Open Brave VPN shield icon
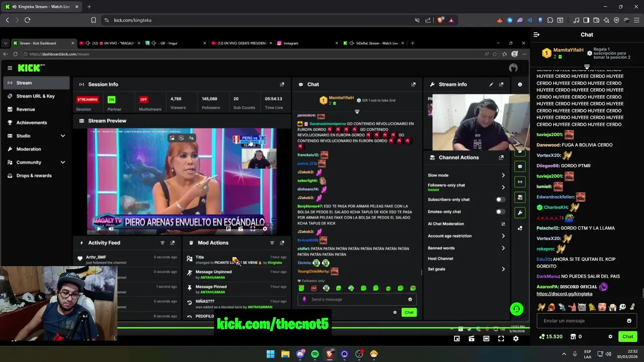 (616, 20)
